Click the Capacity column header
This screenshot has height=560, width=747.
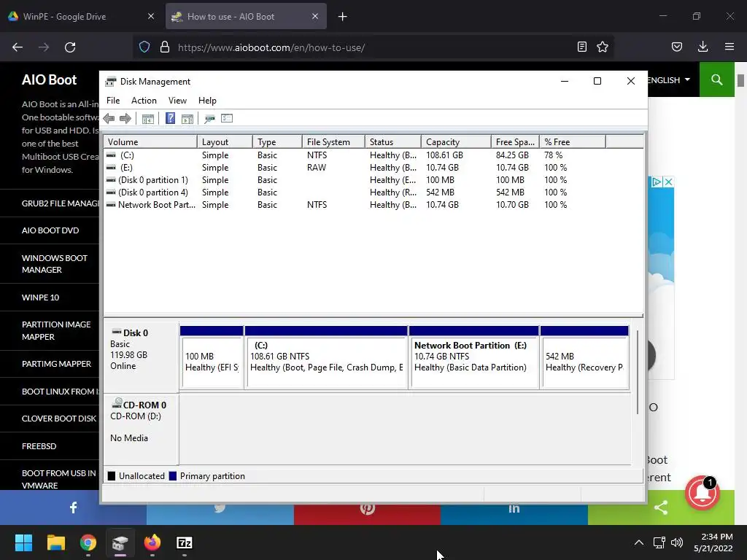click(x=456, y=142)
